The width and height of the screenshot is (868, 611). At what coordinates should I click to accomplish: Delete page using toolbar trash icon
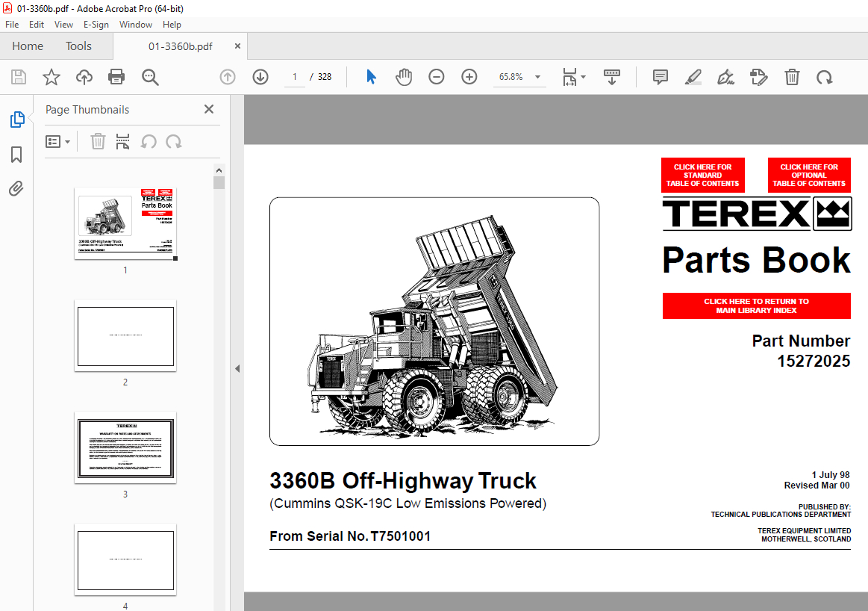(792, 77)
